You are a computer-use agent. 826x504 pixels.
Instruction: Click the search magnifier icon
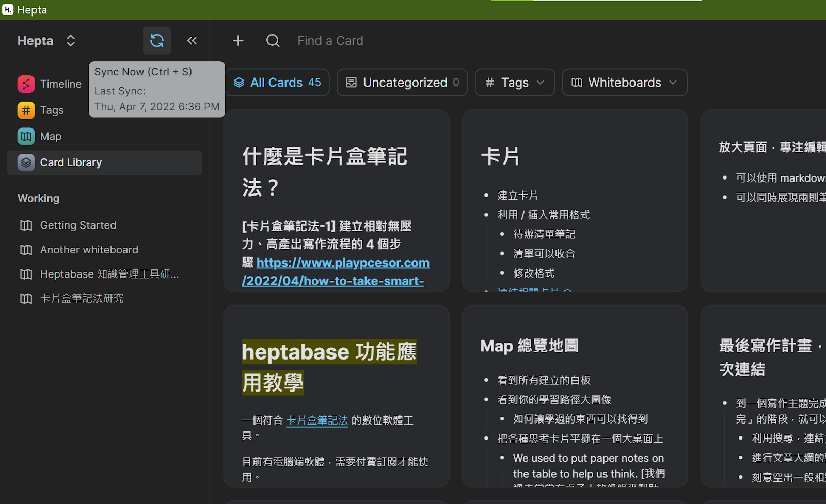(x=273, y=41)
